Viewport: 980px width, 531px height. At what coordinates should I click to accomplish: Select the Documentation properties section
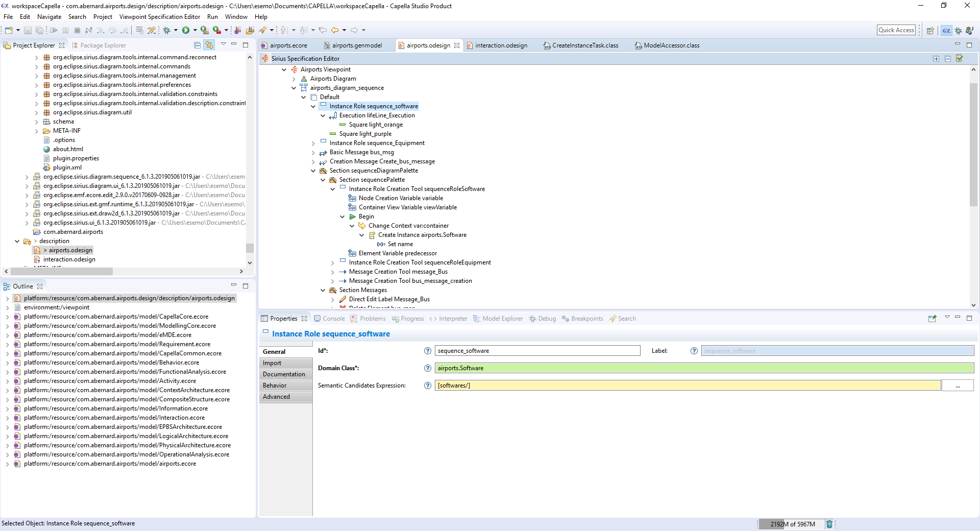pyautogui.click(x=286, y=374)
